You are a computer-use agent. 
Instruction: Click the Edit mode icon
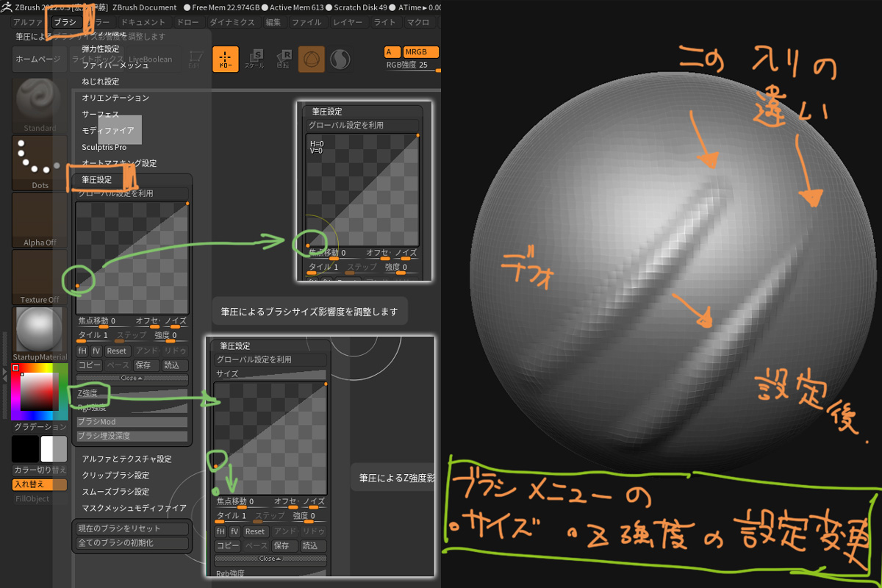(x=195, y=60)
